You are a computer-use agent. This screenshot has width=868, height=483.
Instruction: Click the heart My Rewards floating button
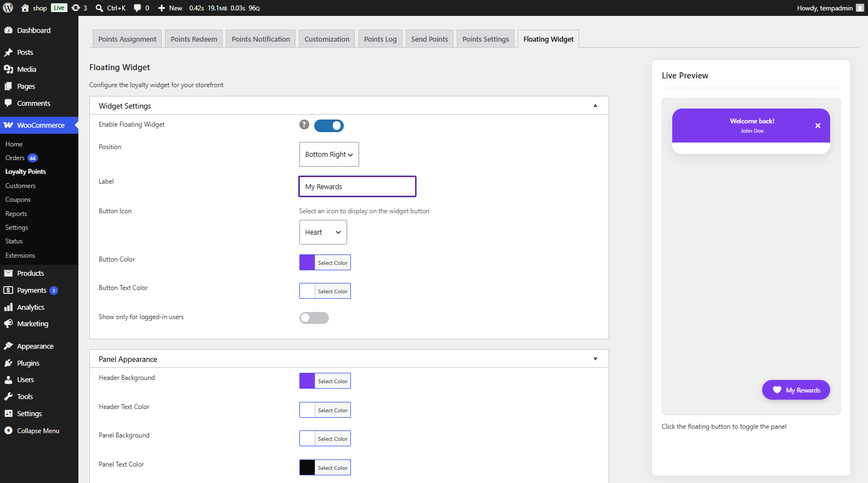click(x=796, y=390)
